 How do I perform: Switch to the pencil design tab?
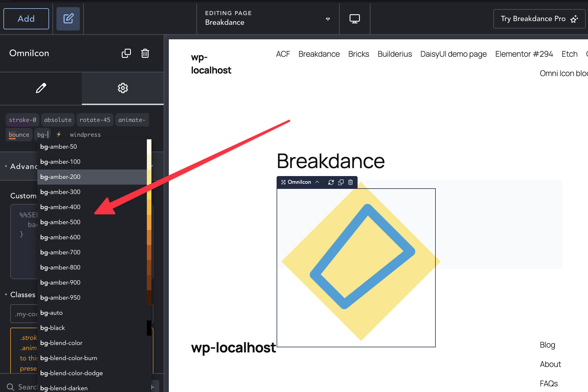tap(41, 88)
